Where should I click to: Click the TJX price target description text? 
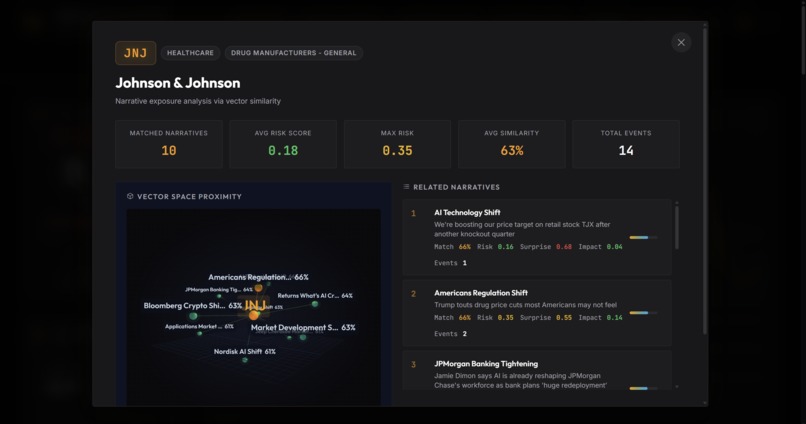click(x=522, y=229)
